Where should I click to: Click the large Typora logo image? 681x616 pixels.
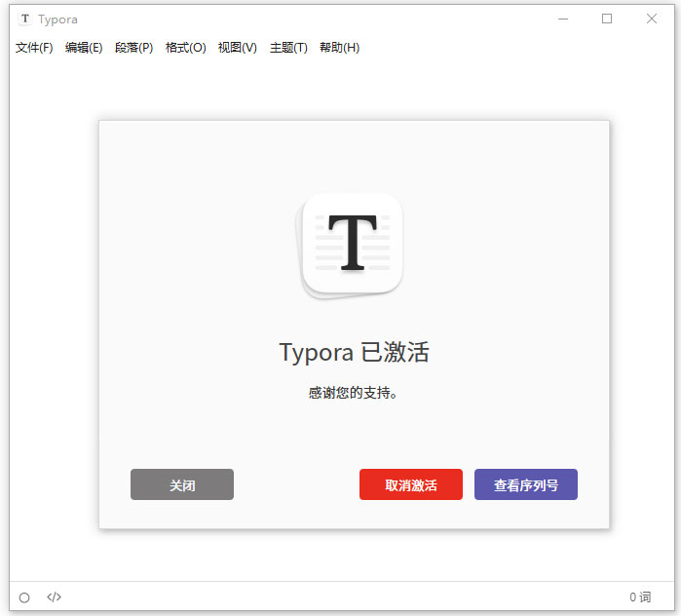click(x=350, y=247)
